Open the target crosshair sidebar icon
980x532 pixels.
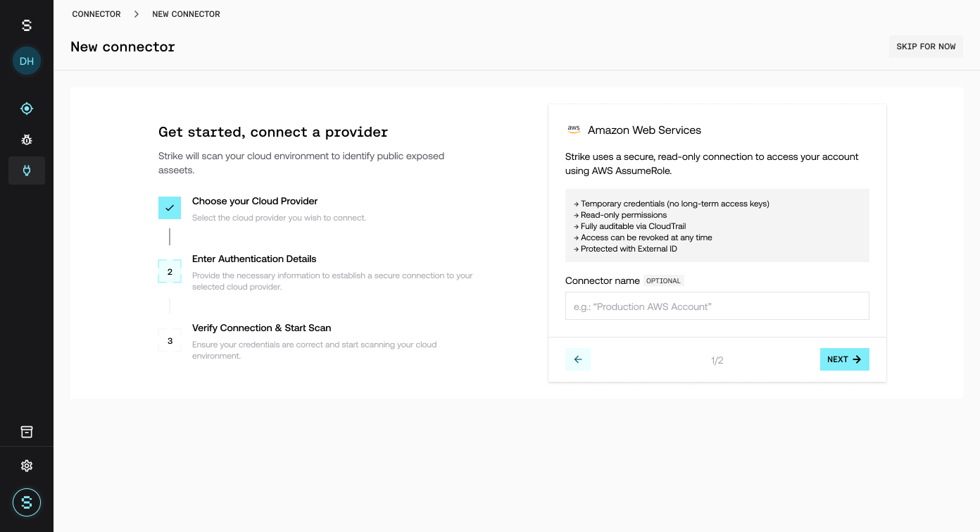click(x=27, y=109)
